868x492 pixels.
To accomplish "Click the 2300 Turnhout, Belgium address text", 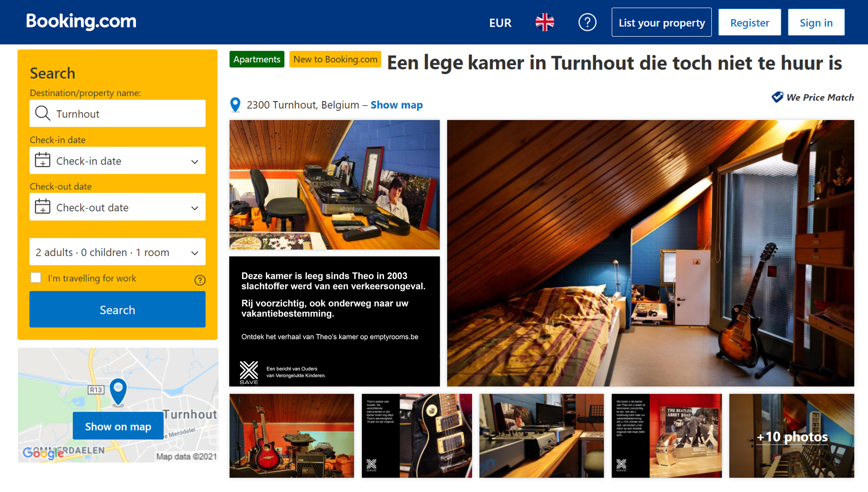I will [x=303, y=105].
